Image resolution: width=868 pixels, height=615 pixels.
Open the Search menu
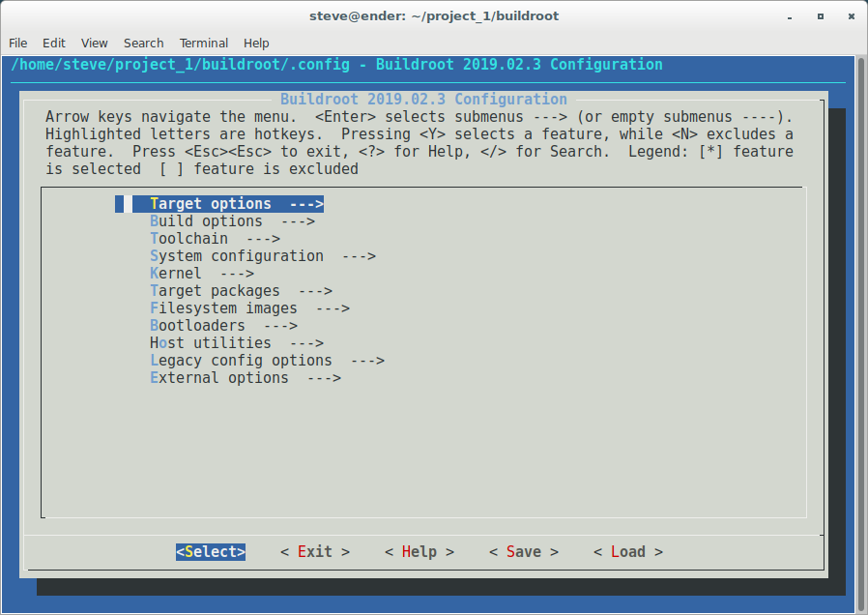(x=143, y=43)
